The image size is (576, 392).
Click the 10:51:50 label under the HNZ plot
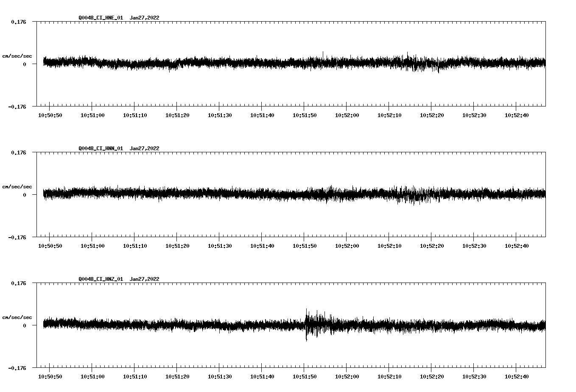pyautogui.click(x=305, y=377)
